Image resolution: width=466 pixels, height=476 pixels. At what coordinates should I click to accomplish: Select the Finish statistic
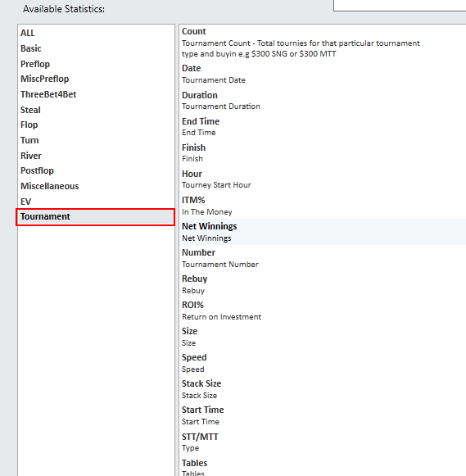click(x=323, y=152)
